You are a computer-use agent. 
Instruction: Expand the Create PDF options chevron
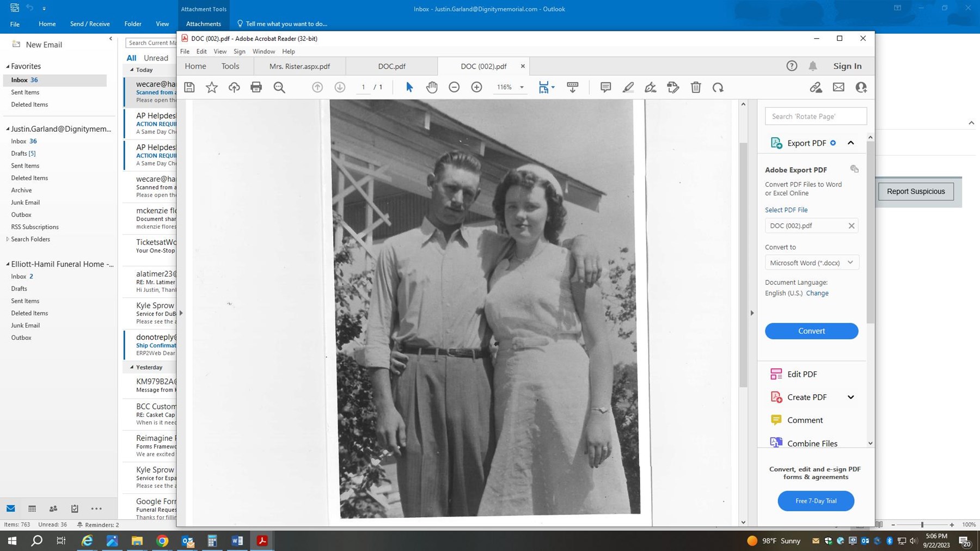(x=850, y=397)
